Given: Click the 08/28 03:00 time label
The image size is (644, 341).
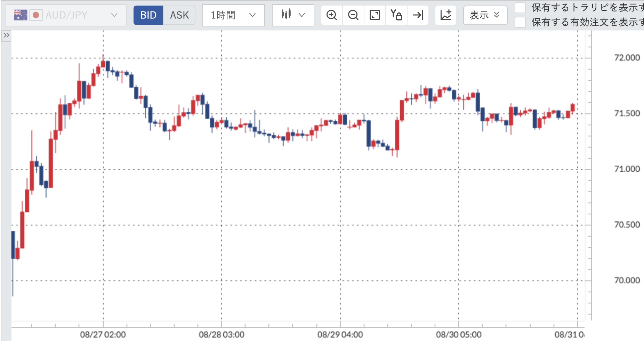Looking at the screenshot, I should pos(222,335).
